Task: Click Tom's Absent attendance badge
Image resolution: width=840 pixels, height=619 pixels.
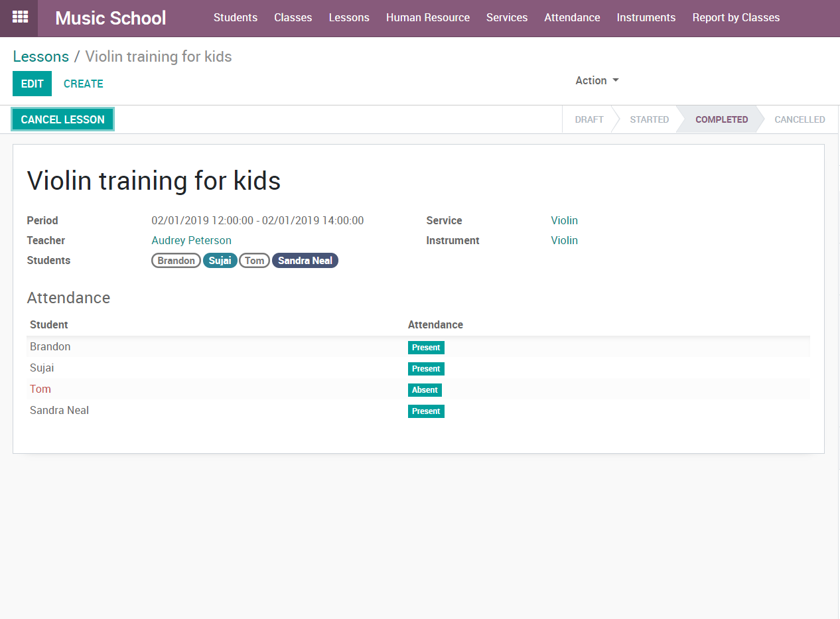Action: click(425, 390)
